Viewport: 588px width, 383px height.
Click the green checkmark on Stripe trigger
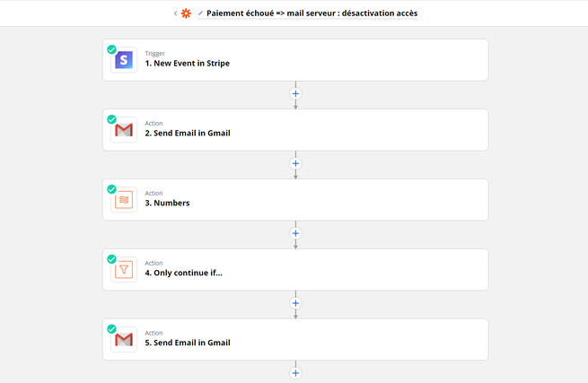[x=111, y=49]
